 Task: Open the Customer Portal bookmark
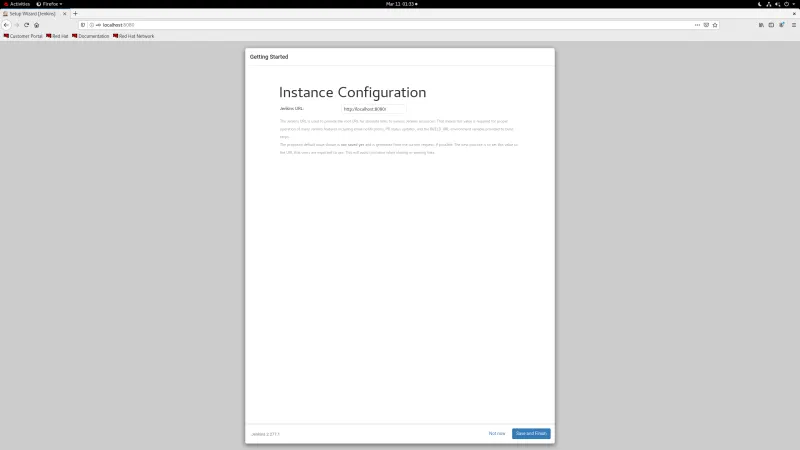23,36
